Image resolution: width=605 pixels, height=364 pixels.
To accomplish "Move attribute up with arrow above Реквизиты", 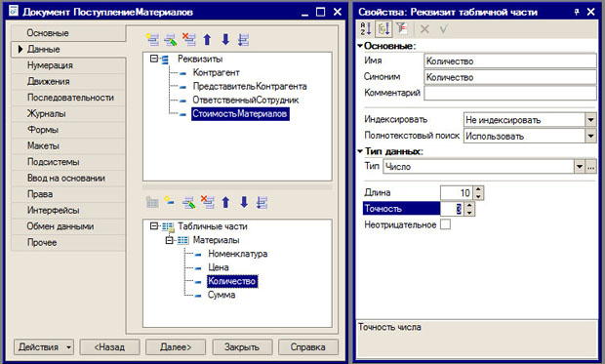I will click(207, 39).
